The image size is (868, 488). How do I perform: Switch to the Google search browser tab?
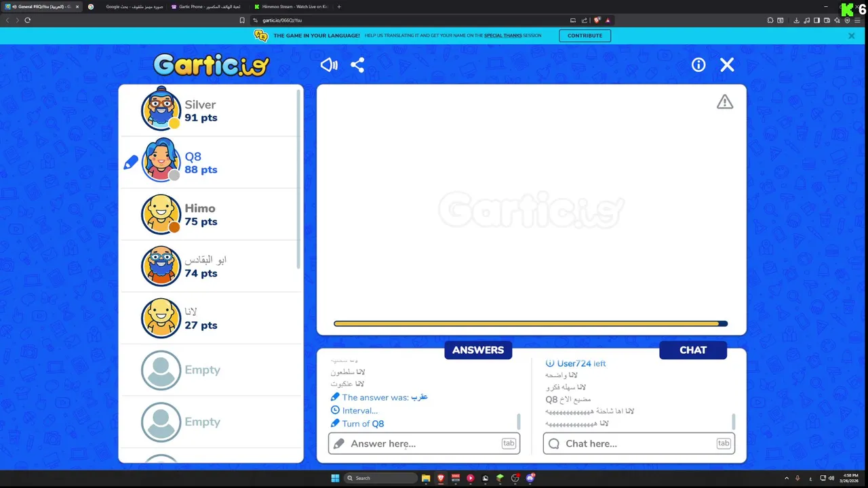coord(125,7)
